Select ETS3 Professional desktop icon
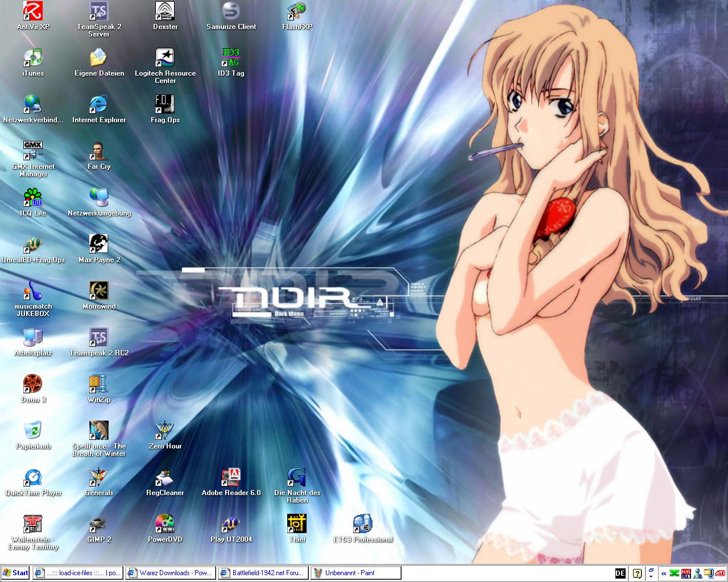This screenshot has height=582, width=728. point(363,529)
